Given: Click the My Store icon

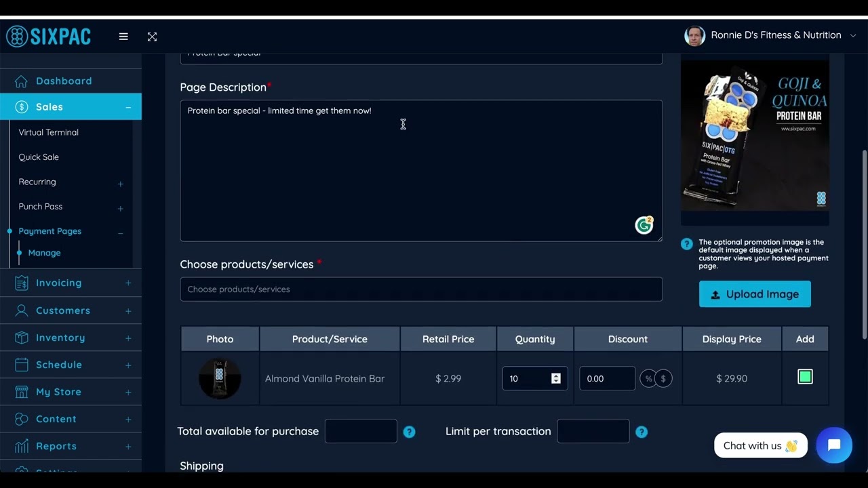Looking at the screenshot, I should 22,392.
